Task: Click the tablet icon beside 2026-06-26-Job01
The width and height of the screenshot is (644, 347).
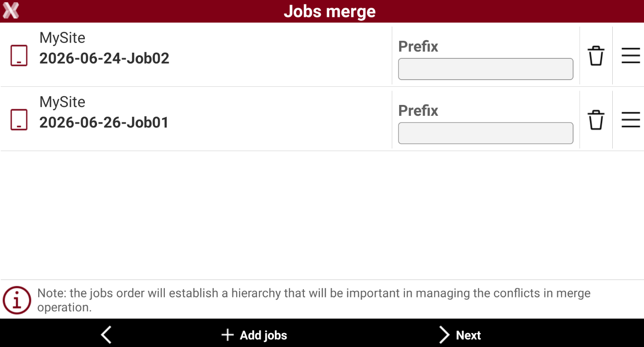Action: (x=19, y=120)
